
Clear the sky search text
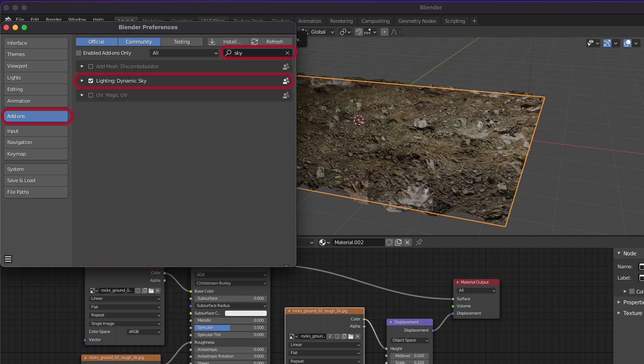(x=287, y=53)
